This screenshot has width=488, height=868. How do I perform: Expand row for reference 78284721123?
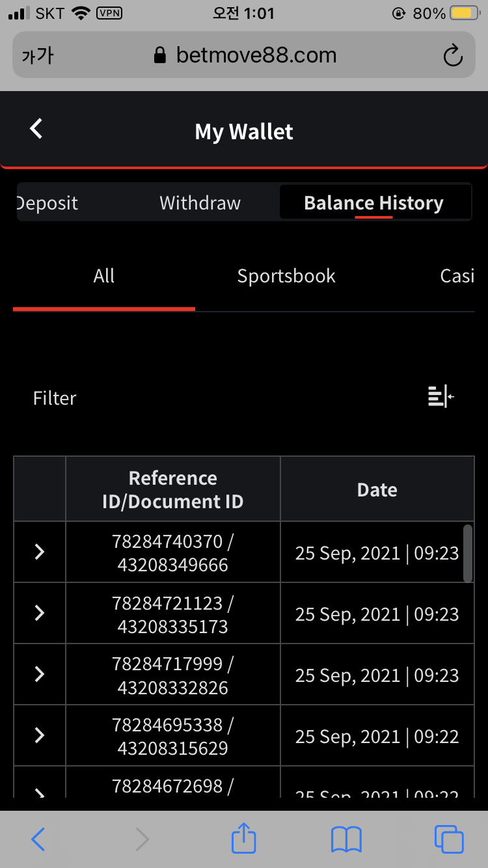tap(40, 613)
